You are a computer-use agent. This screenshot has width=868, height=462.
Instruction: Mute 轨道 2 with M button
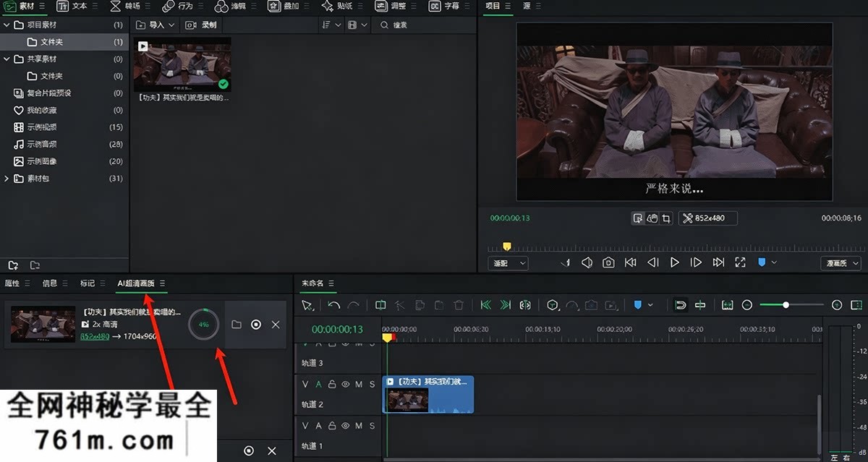[x=359, y=384]
